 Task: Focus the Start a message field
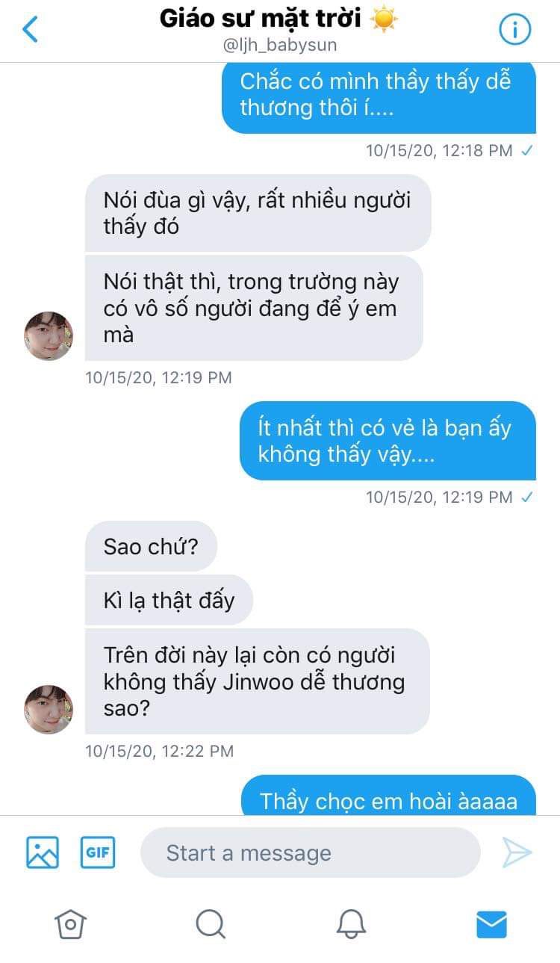[x=310, y=852]
